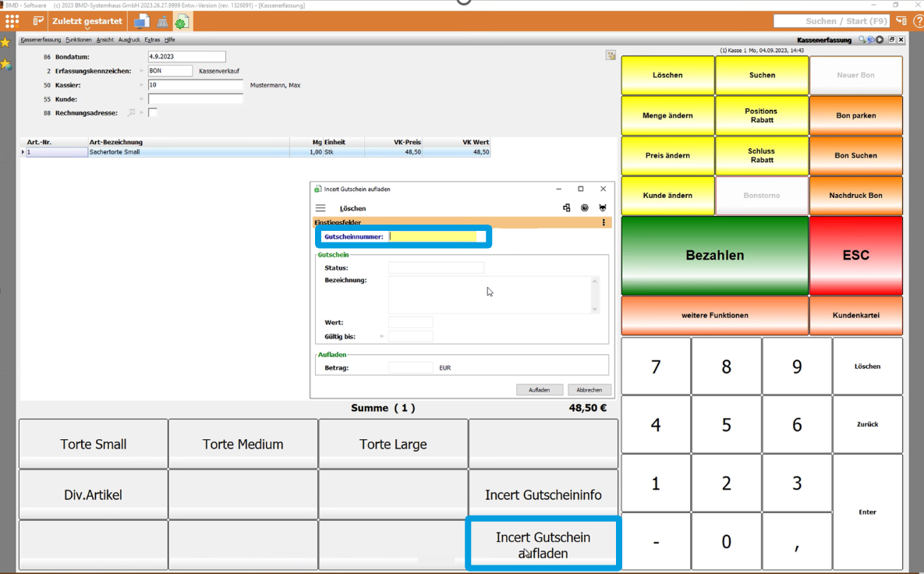Click the Positions Rabatt button
924x574 pixels.
[761, 115]
